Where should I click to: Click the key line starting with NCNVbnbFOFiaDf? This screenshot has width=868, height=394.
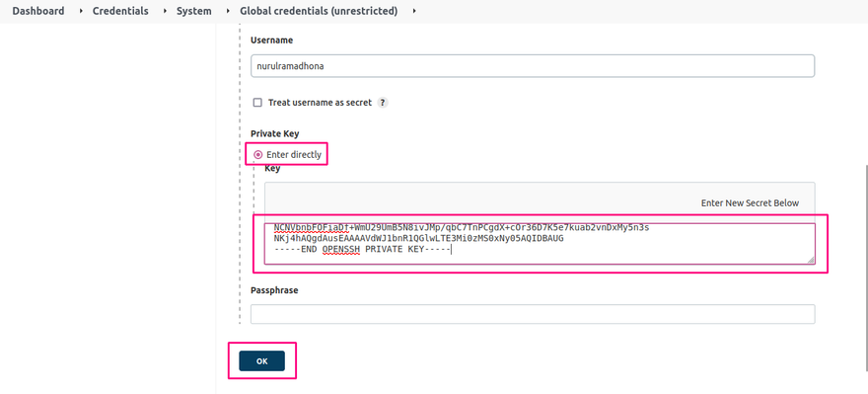462,228
